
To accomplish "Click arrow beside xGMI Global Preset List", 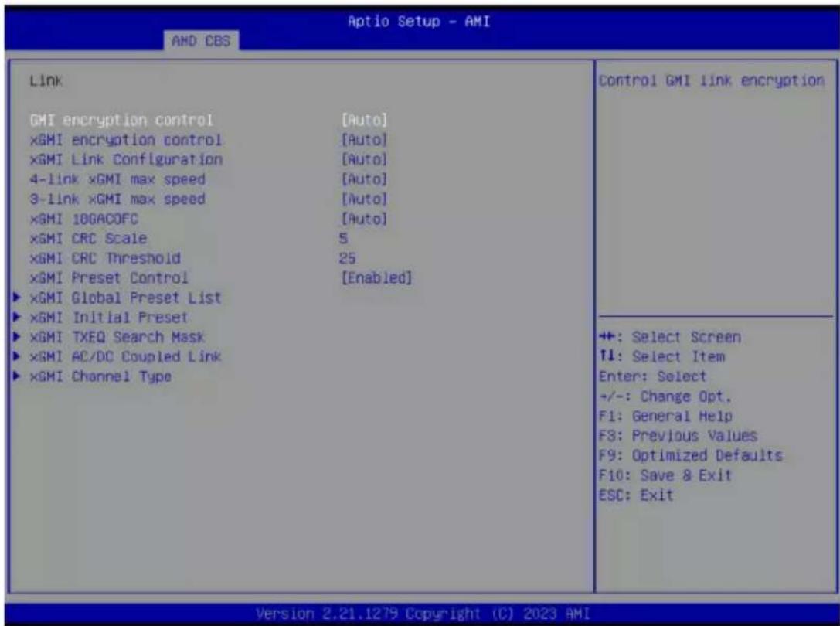I will [17, 297].
